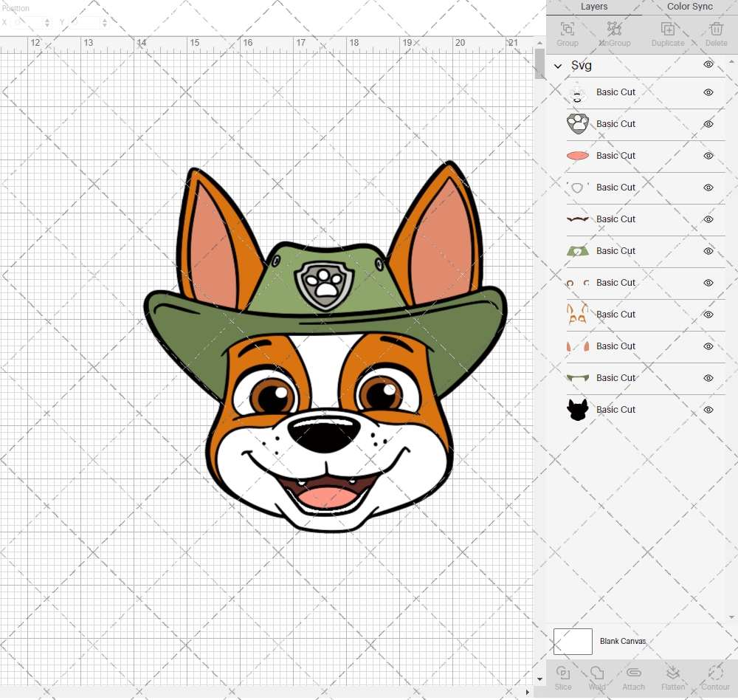
Task: Click the Position X input field
Action: click(x=27, y=23)
